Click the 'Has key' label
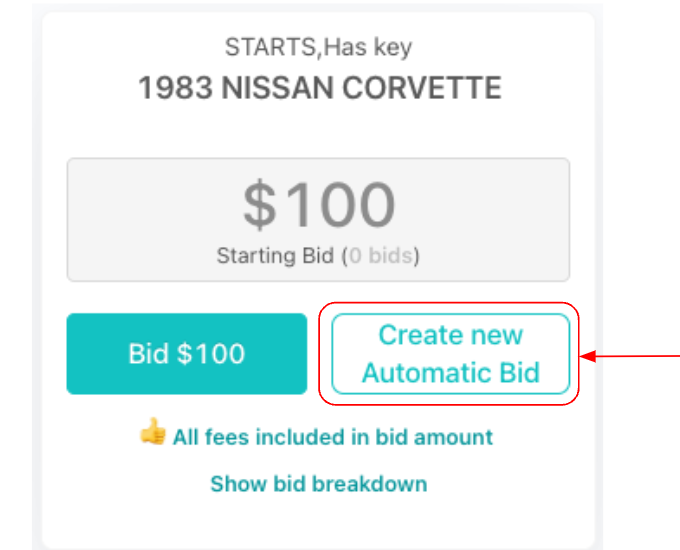 pos(378,47)
